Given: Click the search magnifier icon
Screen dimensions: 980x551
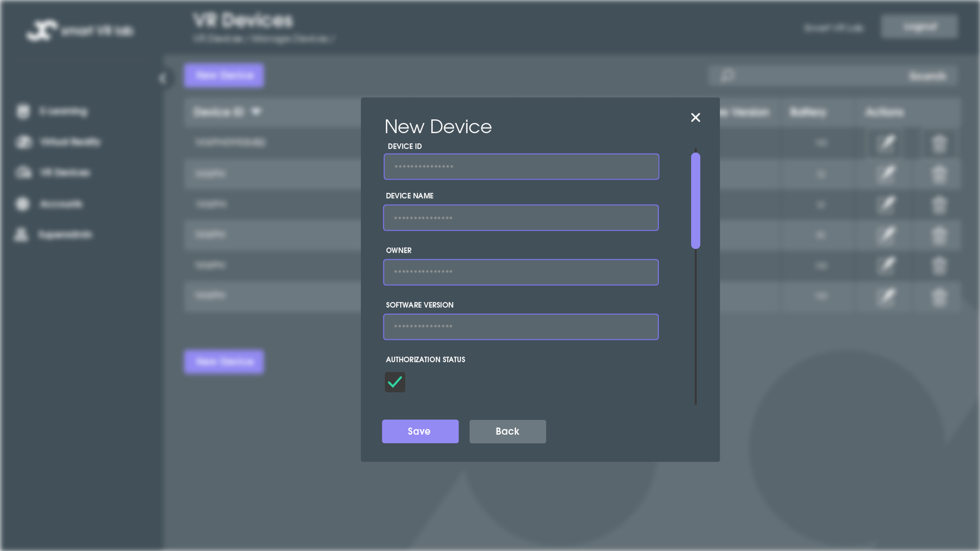Looking at the screenshot, I should click(x=727, y=76).
